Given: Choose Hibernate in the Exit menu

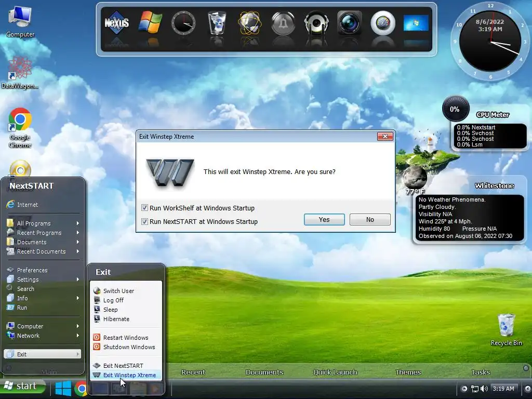Looking at the screenshot, I should tap(126, 319).
